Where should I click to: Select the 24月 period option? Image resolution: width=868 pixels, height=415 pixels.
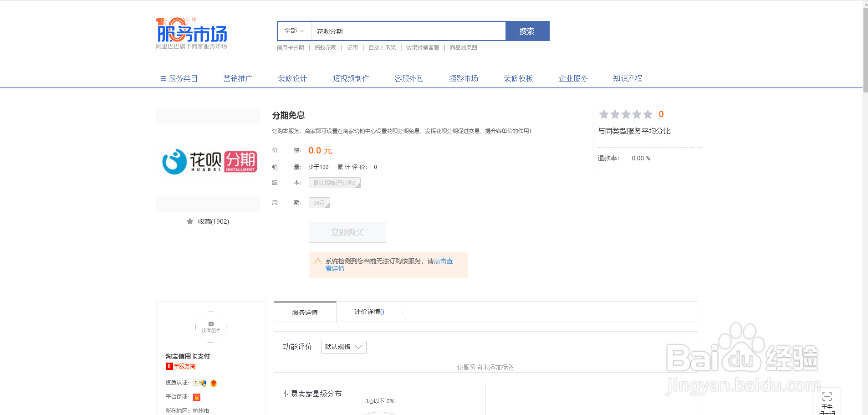click(x=319, y=203)
